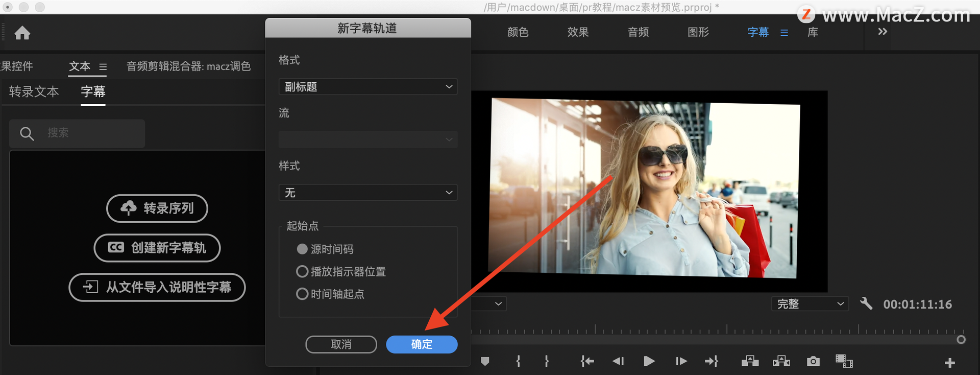Switch to 转录文本 tab

(x=34, y=91)
